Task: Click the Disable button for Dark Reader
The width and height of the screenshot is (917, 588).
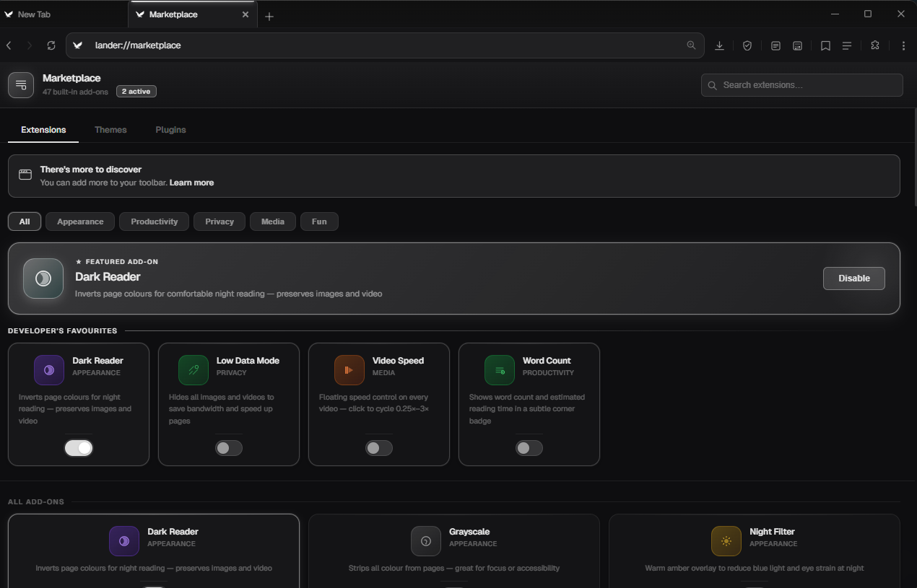Action: (853, 278)
